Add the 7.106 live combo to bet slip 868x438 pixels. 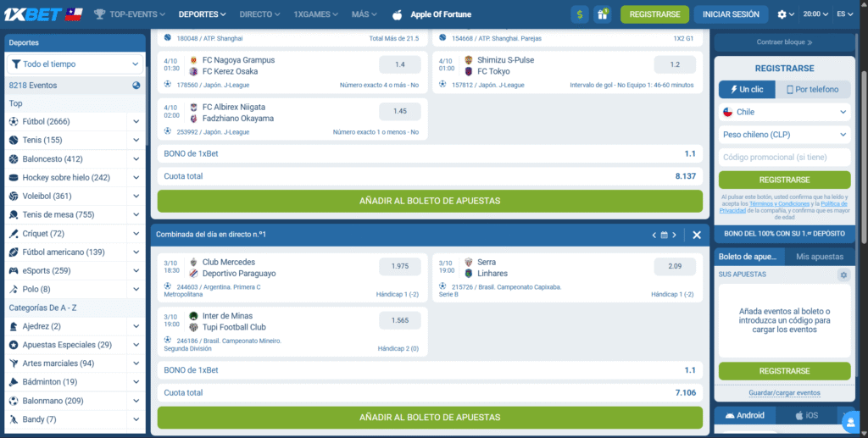(430, 417)
